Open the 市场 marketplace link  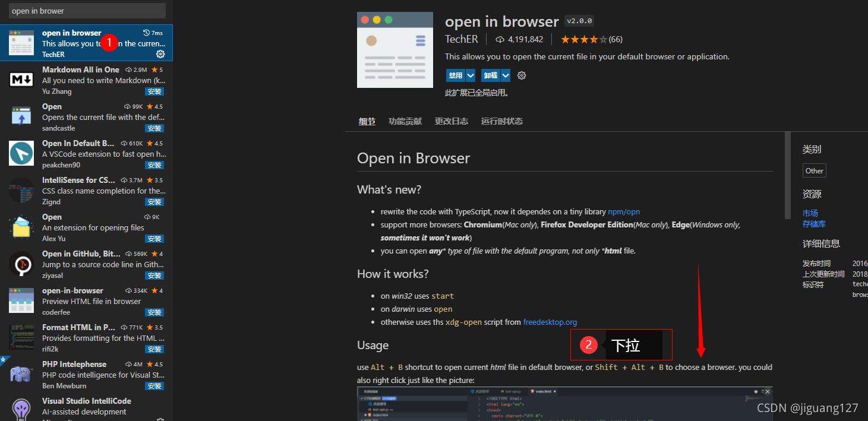coord(810,213)
